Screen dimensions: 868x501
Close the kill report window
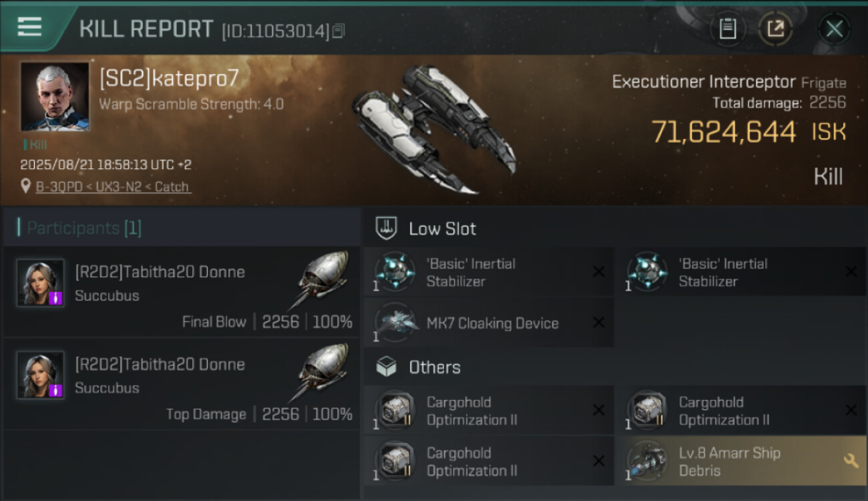[x=834, y=29]
